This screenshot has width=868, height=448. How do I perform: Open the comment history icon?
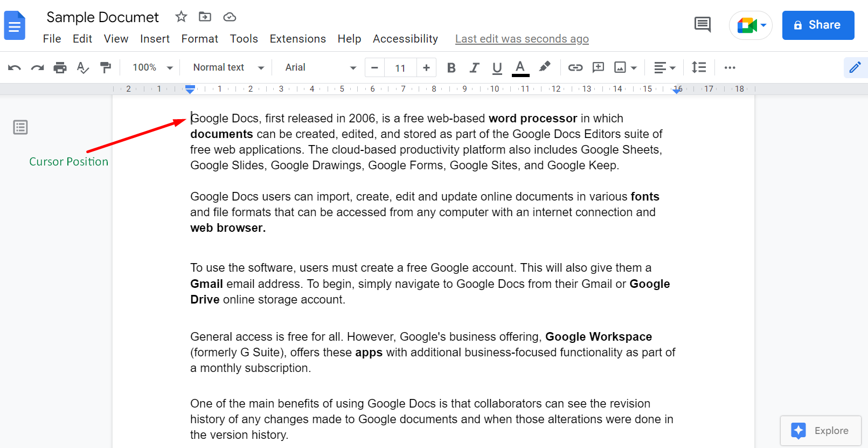click(703, 25)
